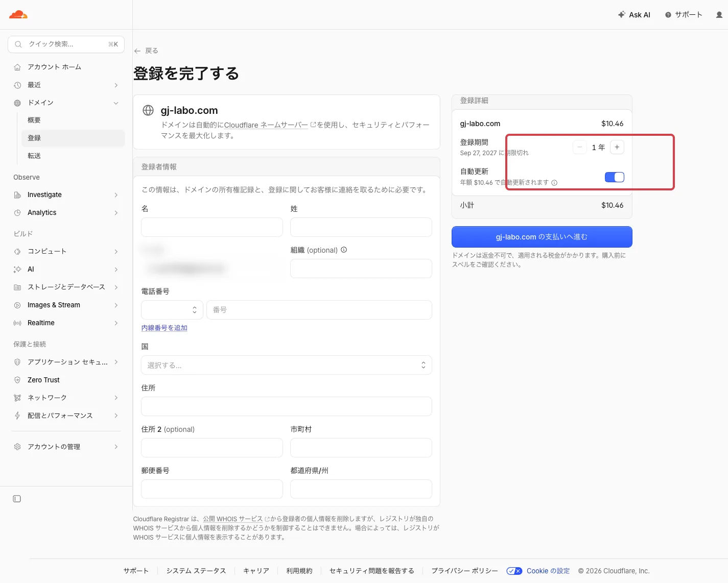Select the 転送 submenu item
Screen dimensions: 728x583
click(34, 156)
